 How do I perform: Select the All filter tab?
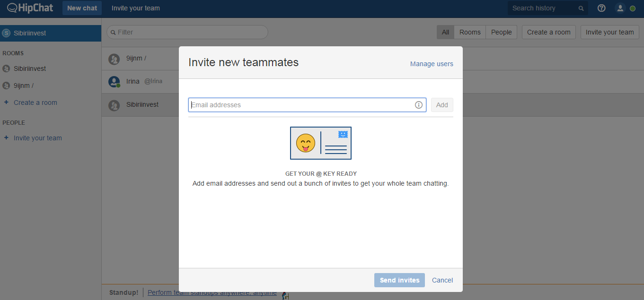tap(445, 32)
